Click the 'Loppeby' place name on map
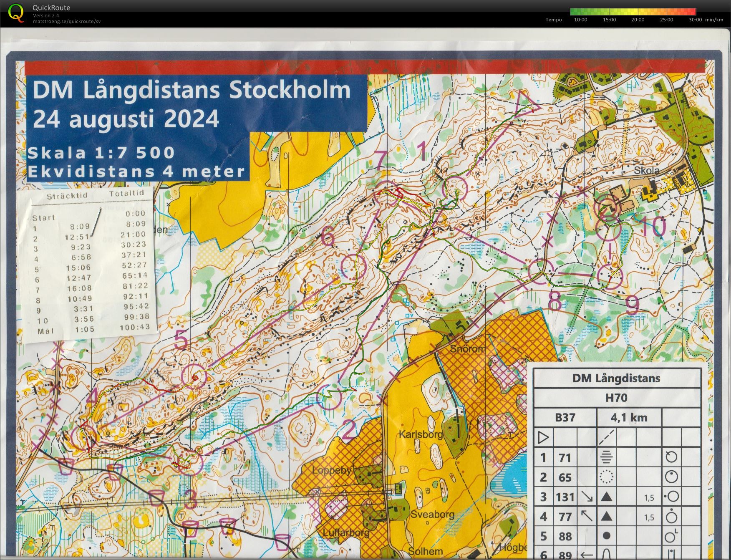The width and height of the screenshot is (731, 560). click(332, 470)
